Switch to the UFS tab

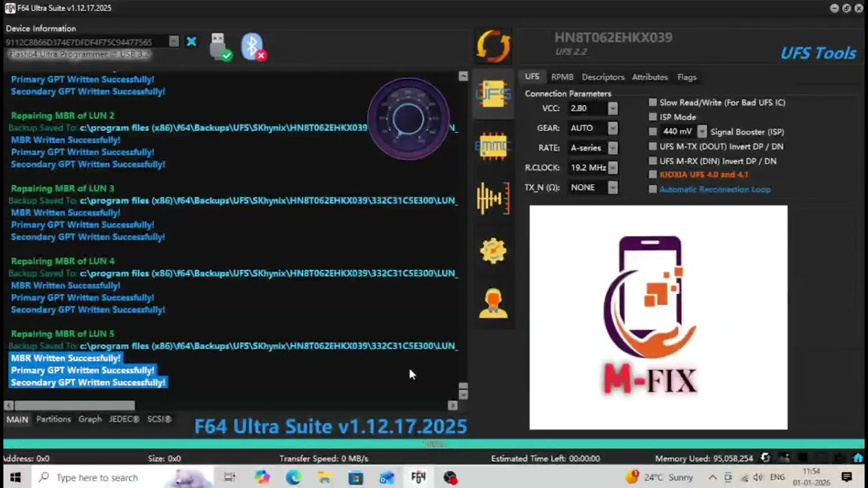click(x=532, y=77)
